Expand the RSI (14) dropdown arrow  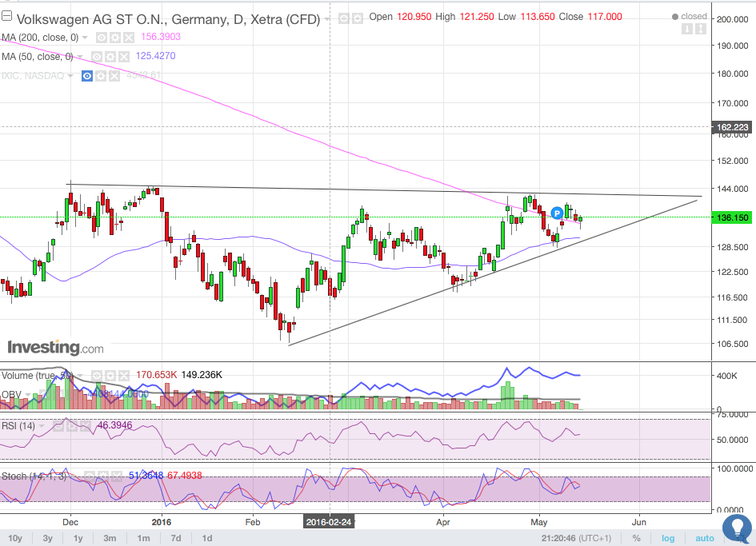tap(42, 426)
